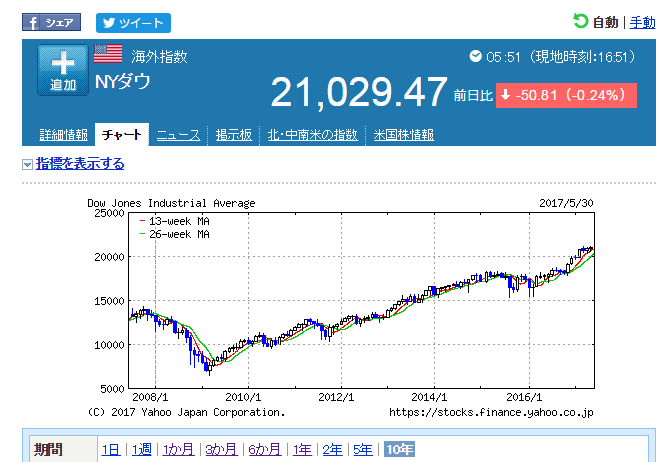The width and height of the screenshot is (664, 462).
Task: Open the 詳細情報 tab
Action: pyautogui.click(x=64, y=135)
